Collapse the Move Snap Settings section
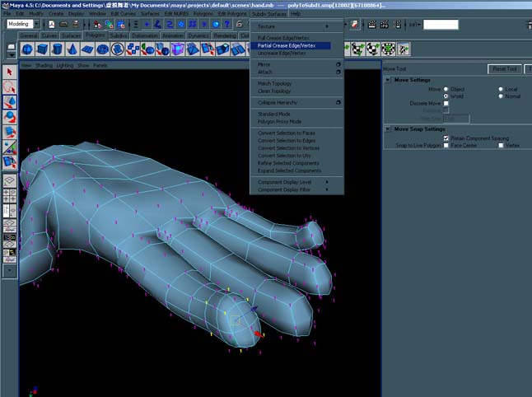 [x=389, y=128]
